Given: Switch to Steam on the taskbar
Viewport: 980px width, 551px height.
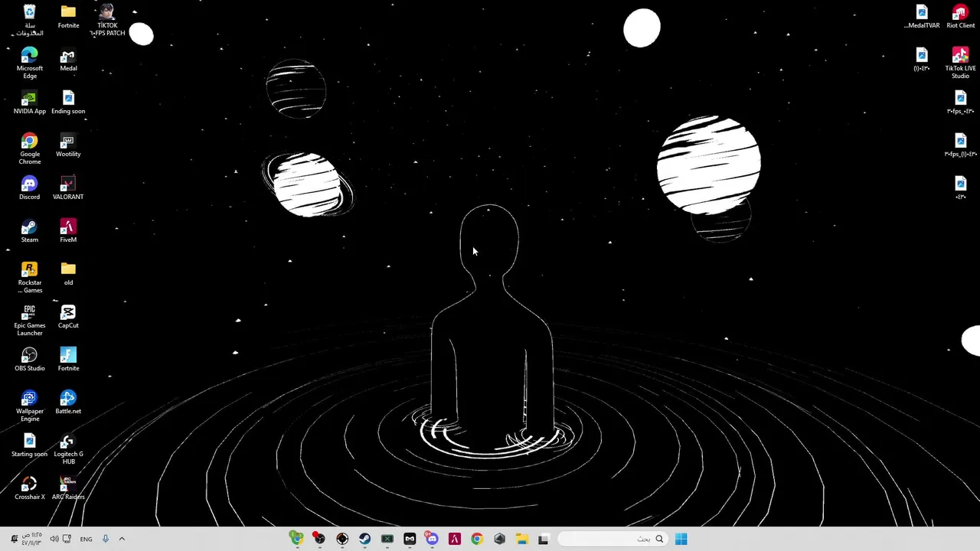Looking at the screenshot, I should [x=364, y=539].
